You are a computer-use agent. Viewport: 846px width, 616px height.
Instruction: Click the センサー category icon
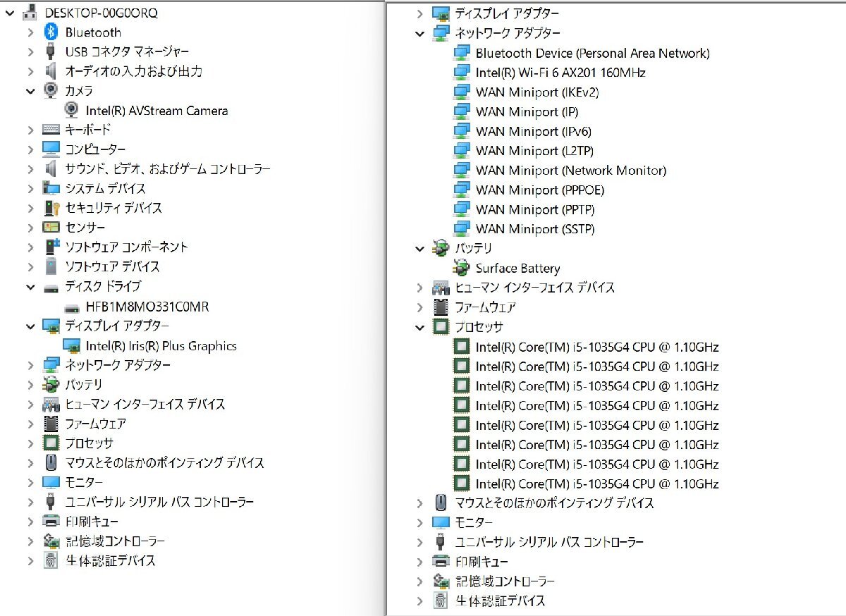51,228
